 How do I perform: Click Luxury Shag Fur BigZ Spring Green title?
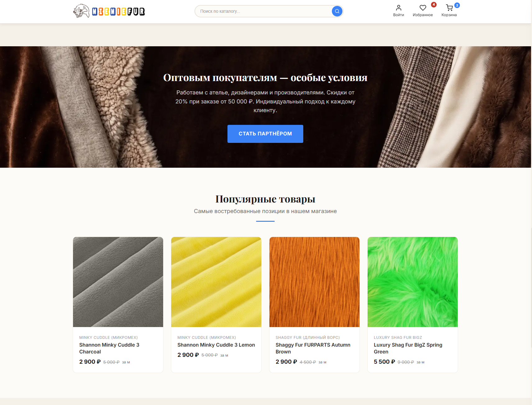[408, 348]
